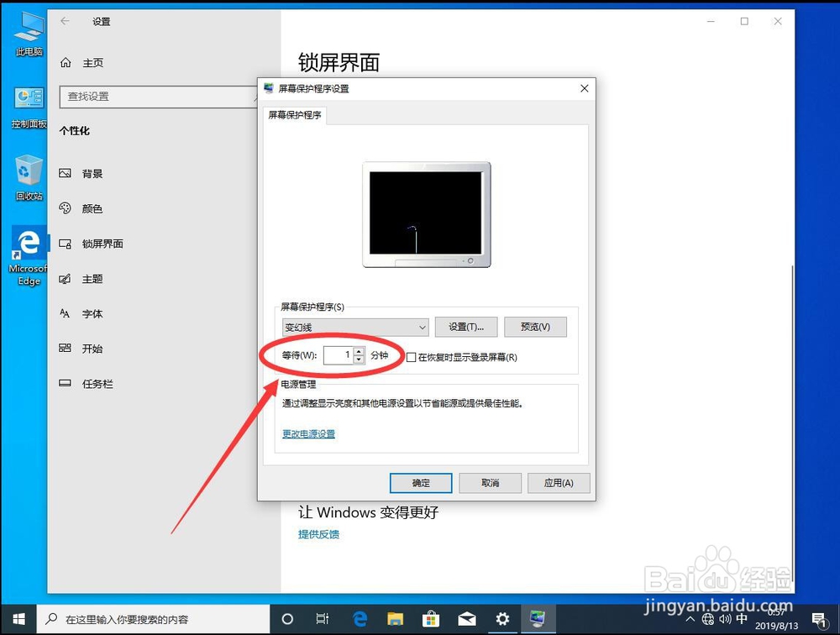Image resolution: width=840 pixels, height=635 pixels.
Task: Close the screen saver settings dialog
Action: [585, 88]
